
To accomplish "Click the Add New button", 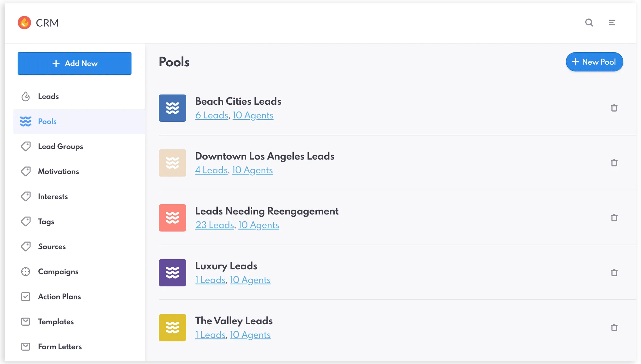I will (74, 63).
